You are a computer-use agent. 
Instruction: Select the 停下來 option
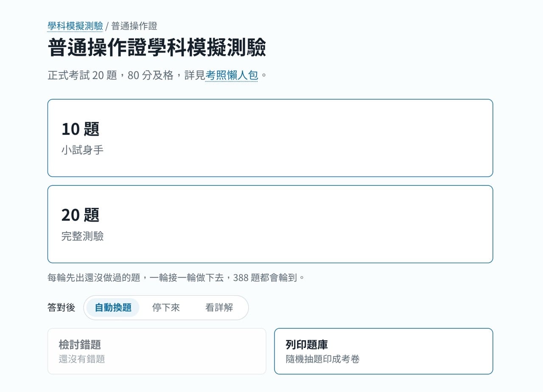[166, 308]
